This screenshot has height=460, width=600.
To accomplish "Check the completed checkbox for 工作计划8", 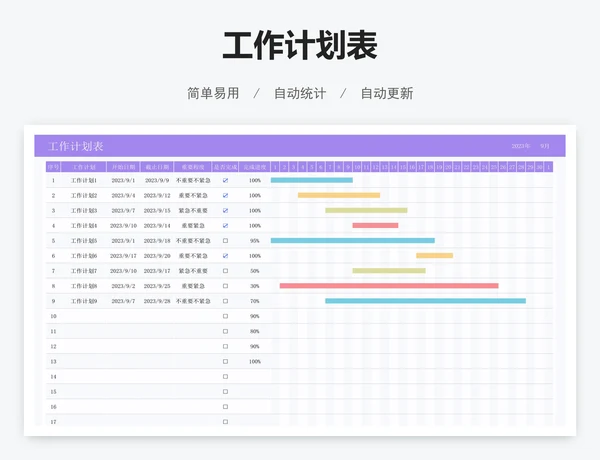I will (x=225, y=286).
